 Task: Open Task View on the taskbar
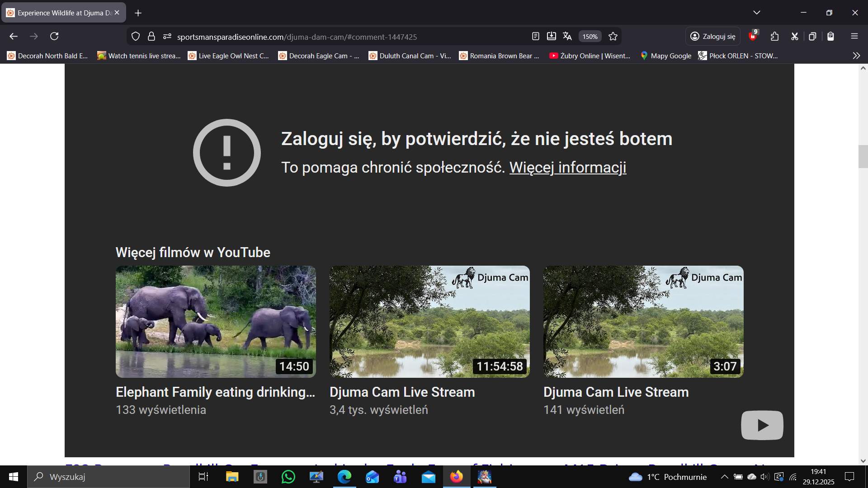pos(203,477)
